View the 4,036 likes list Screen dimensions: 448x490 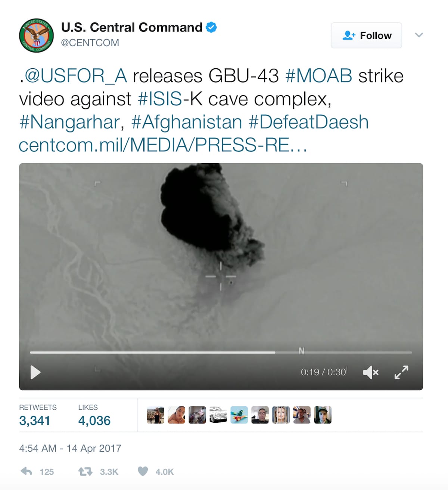click(94, 415)
